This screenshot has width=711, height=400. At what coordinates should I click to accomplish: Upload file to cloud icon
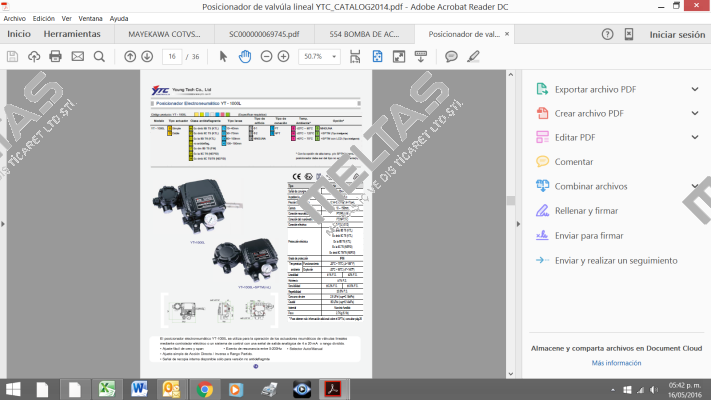[x=34, y=57]
